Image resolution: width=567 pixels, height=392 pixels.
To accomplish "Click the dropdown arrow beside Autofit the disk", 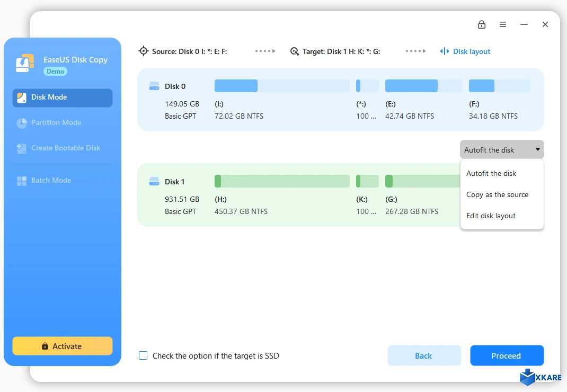I will (x=538, y=149).
